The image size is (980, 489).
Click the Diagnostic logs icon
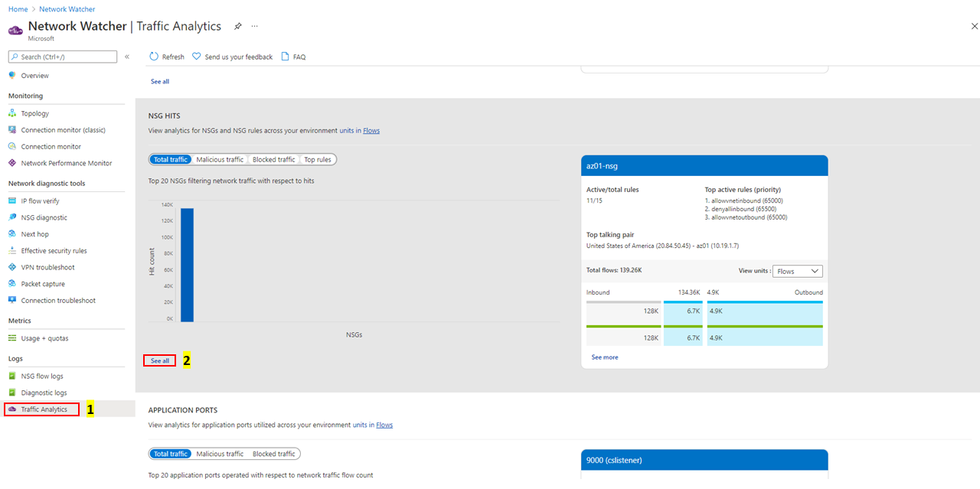12,393
